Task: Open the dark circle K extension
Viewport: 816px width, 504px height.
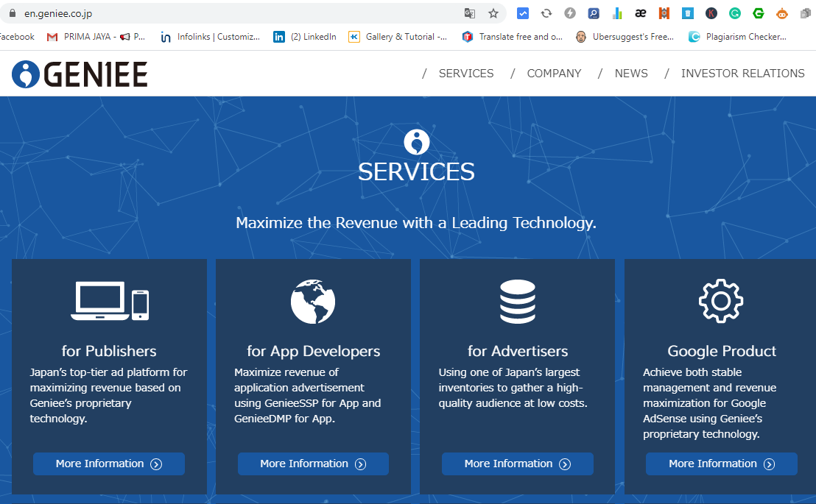Action: tap(711, 13)
